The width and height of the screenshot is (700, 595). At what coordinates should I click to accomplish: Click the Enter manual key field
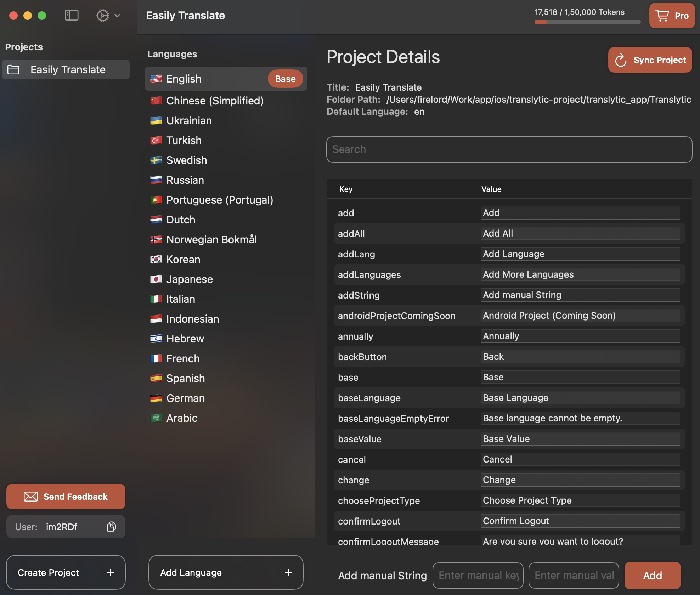point(478,576)
